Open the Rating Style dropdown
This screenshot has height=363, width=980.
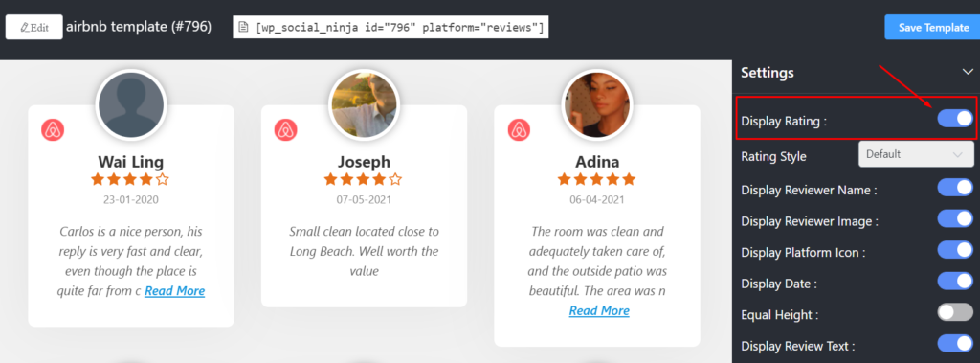tap(916, 154)
